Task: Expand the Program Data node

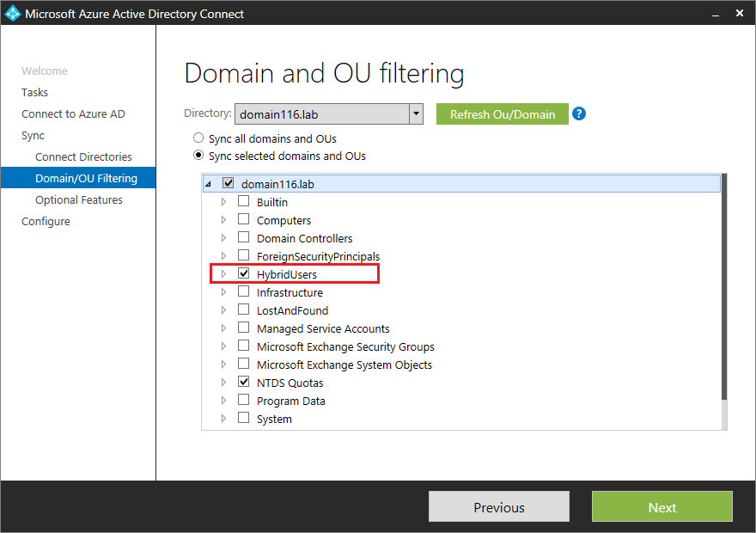Action: click(x=223, y=401)
